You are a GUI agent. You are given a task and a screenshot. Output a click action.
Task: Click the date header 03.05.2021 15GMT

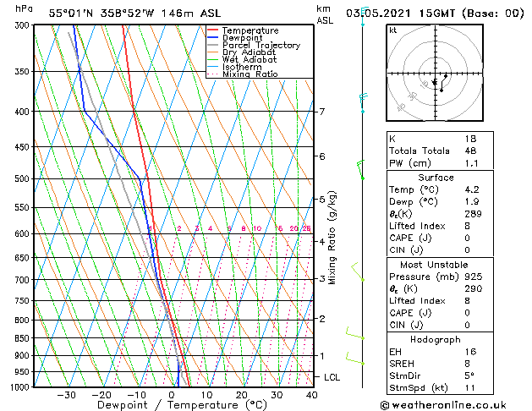click(x=400, y=14)
